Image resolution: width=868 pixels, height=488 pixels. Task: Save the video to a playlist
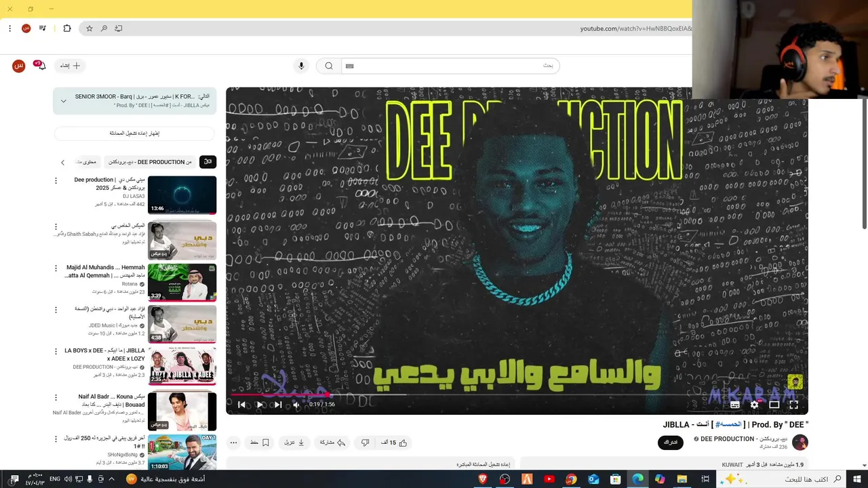(260, 443)
